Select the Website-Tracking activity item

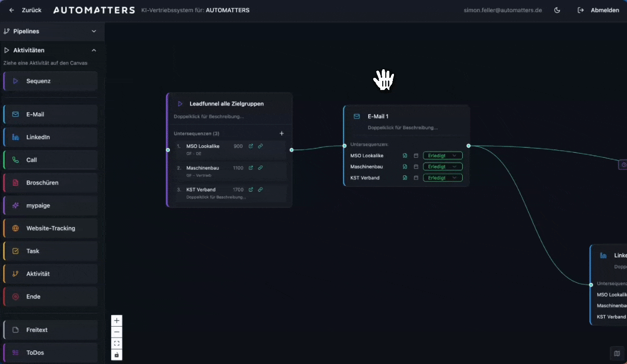point(50,228)
